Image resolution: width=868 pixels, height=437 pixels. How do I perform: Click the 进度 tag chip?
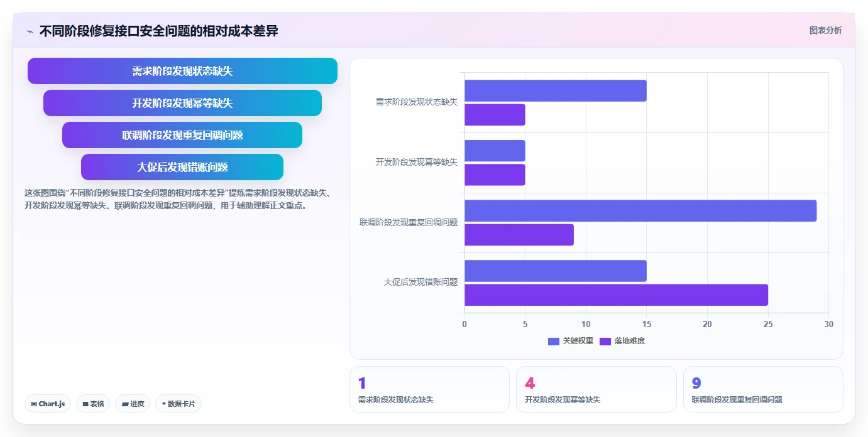[x=133, y=404]
